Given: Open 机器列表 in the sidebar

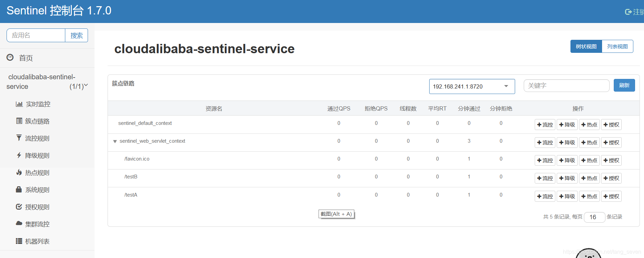Looking at the screenshot, I should click(37, 241).
